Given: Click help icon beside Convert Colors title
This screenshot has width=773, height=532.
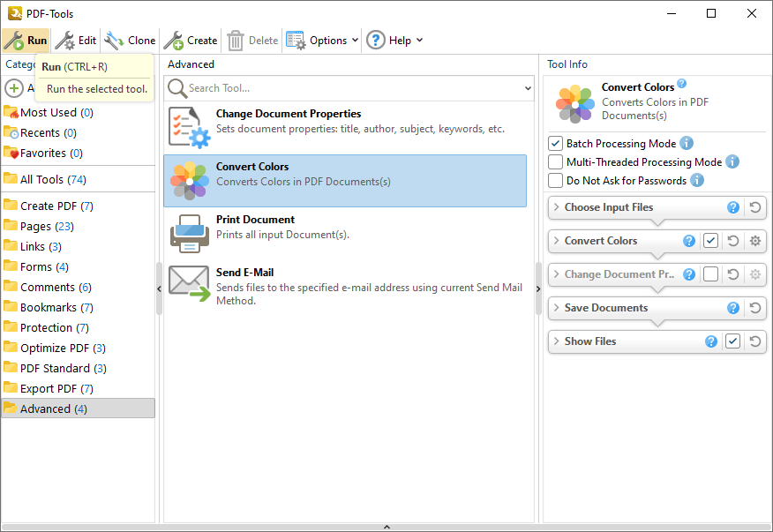Looking at the screenshot, I should coord(682,83).
